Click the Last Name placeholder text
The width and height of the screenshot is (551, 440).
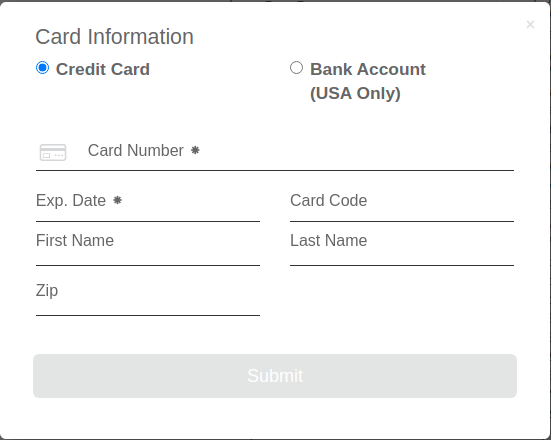(329, 241)
